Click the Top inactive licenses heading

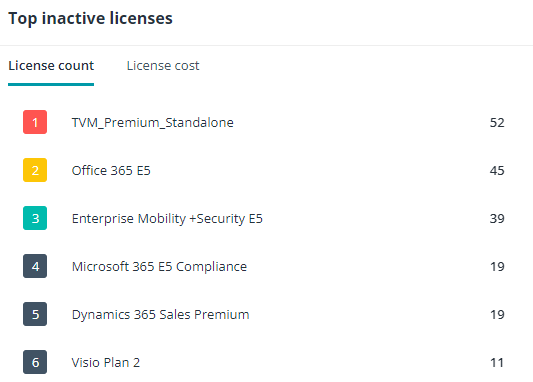tap(90, 18)
